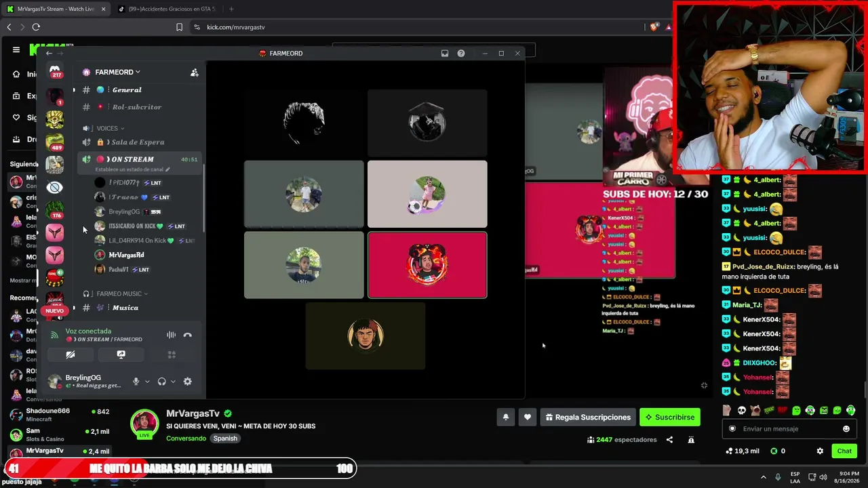
Task: Open Discord inbox icon in title bar
Action: 445,54
